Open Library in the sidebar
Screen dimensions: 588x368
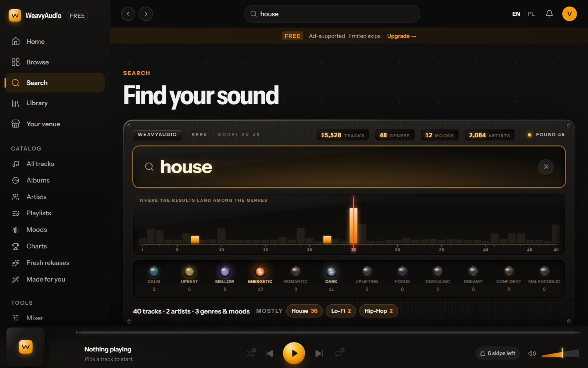55,103
